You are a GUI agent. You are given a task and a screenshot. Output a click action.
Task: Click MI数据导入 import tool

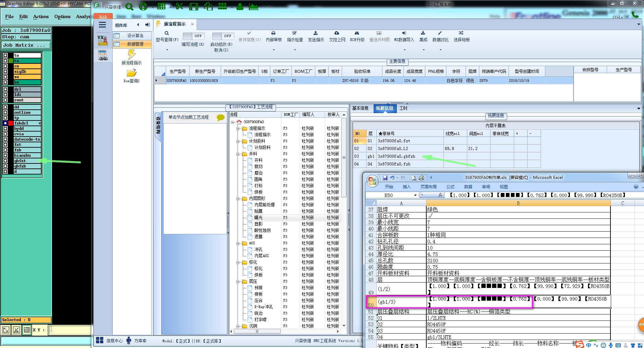[x=404, y=37]
